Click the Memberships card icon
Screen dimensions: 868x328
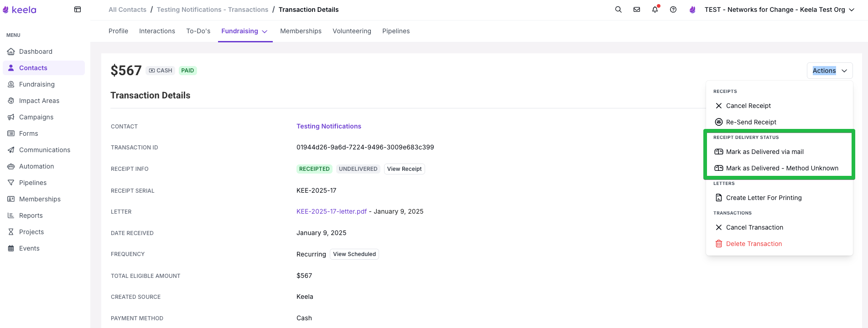11,199
